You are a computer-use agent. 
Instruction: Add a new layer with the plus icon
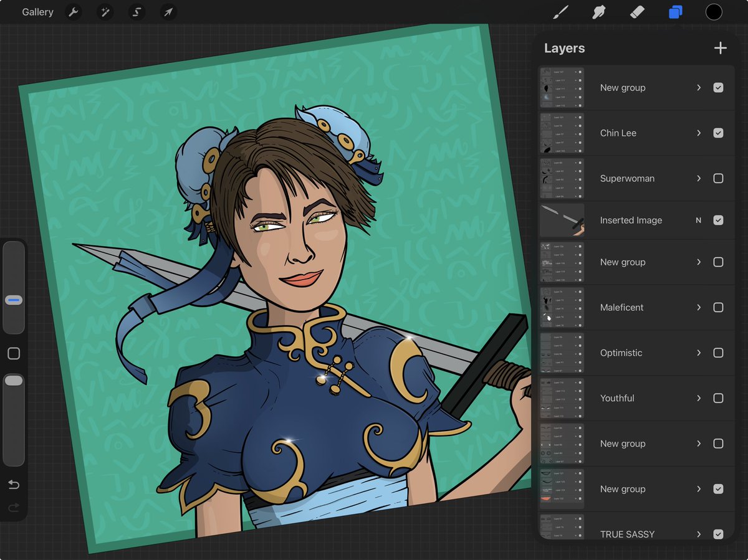(721, 48)
